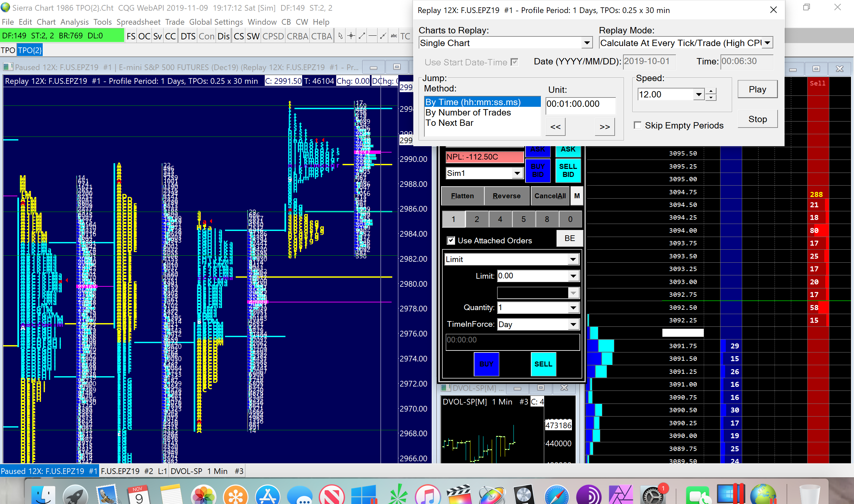Viewport: 854px width, 504px height.
Task: Activate the chart values crosshair tool
Action: [x=351, y=36]
